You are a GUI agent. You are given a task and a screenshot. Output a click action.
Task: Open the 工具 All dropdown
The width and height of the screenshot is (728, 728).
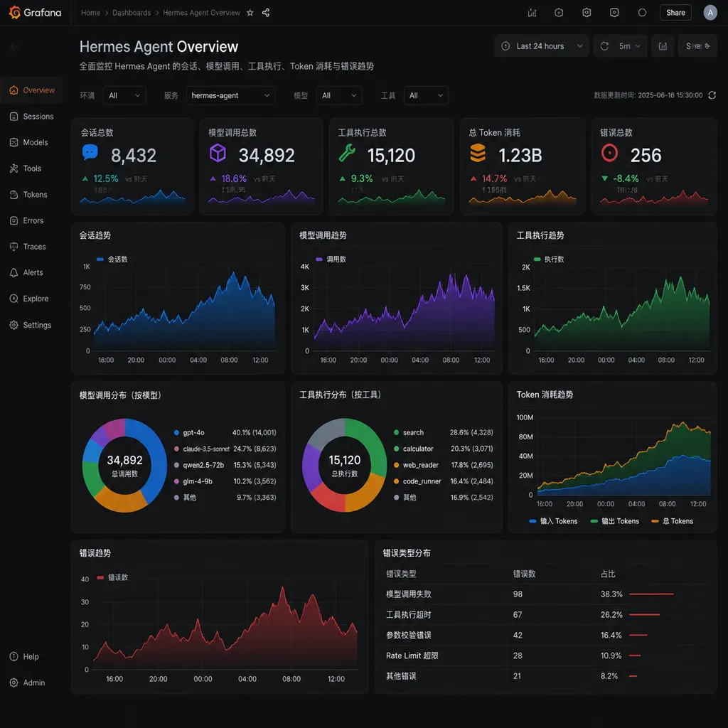click(427, 95)
